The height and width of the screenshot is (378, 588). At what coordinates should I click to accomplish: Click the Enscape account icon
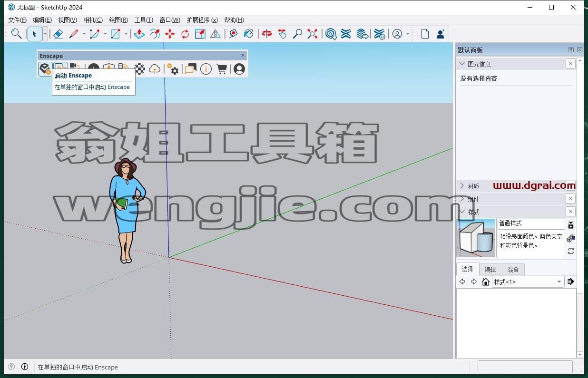click(239, 69)
